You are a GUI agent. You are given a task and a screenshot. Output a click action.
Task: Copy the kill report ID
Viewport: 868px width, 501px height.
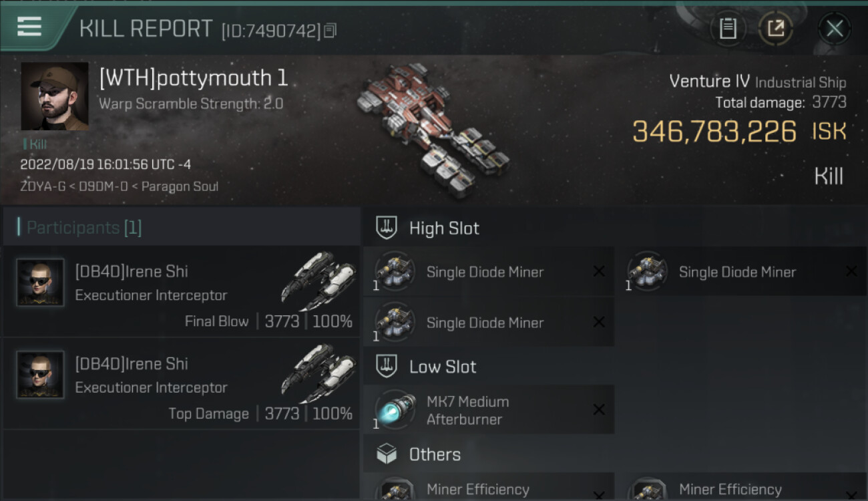tap(330, 30)
